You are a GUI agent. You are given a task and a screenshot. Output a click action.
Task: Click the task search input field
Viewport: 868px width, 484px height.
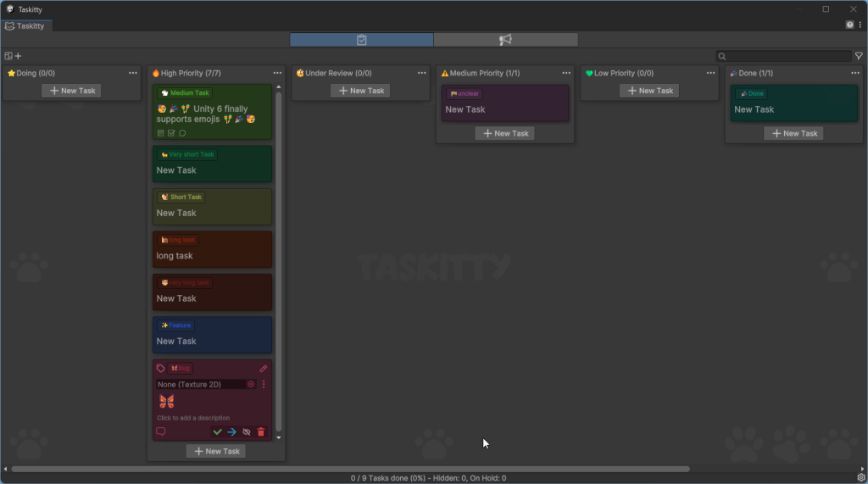click(787, 57)
